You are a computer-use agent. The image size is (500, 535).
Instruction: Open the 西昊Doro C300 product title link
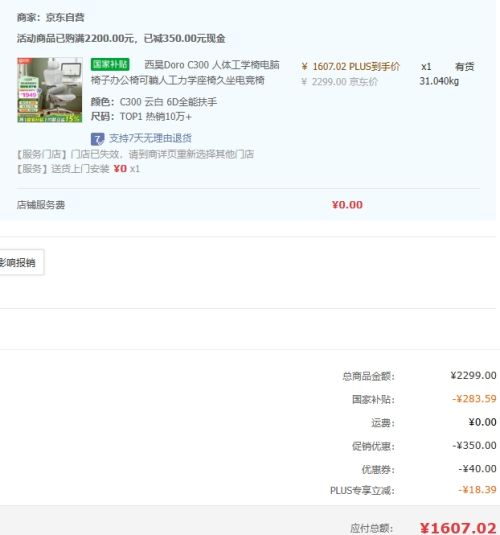pos(185,72)
